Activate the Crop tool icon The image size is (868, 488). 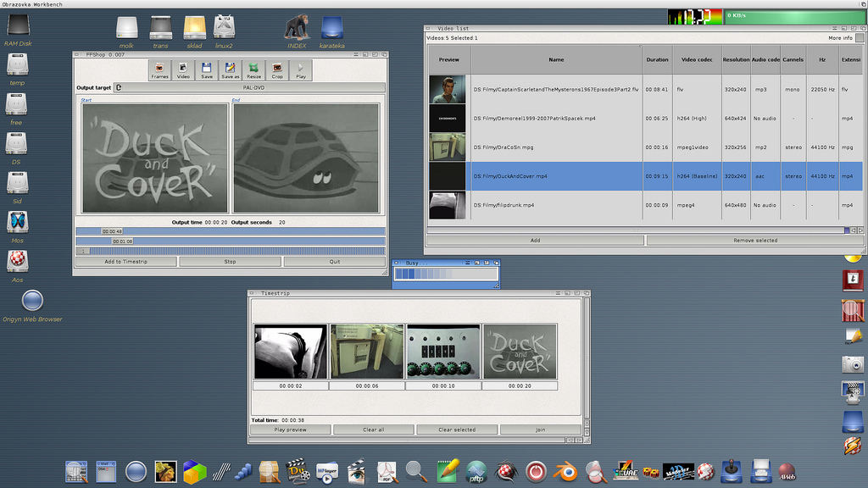277,69
